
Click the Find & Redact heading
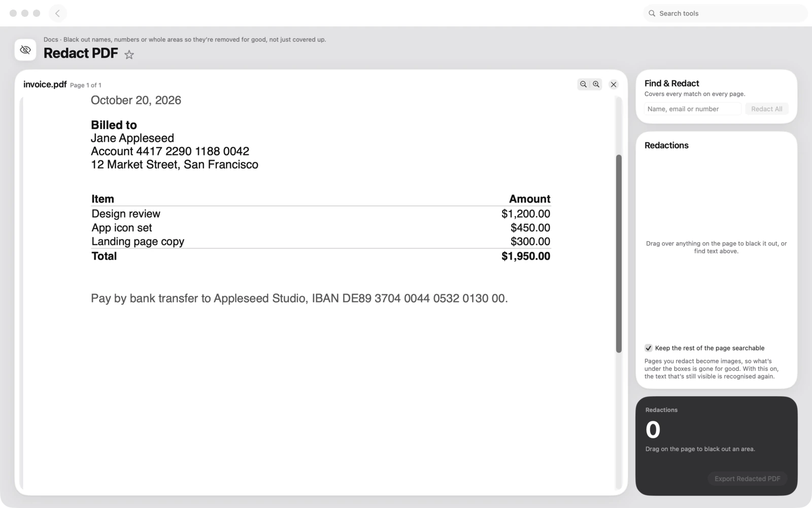click(x=672, y=83)
